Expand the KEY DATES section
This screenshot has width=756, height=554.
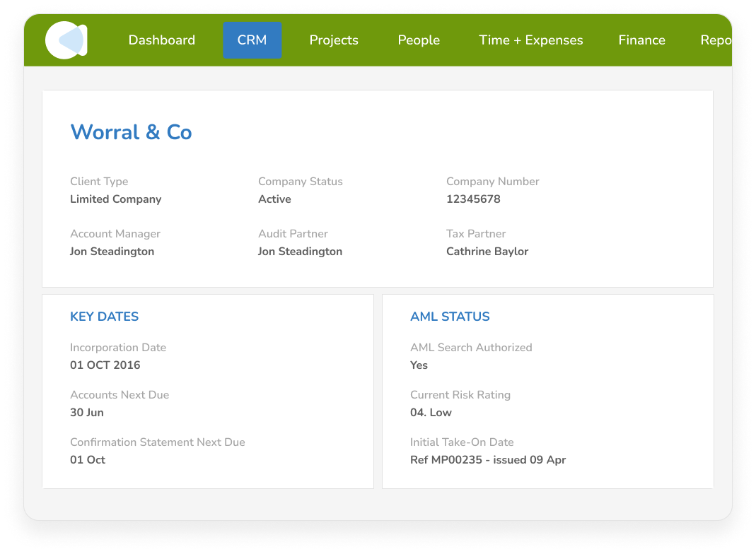104,317
